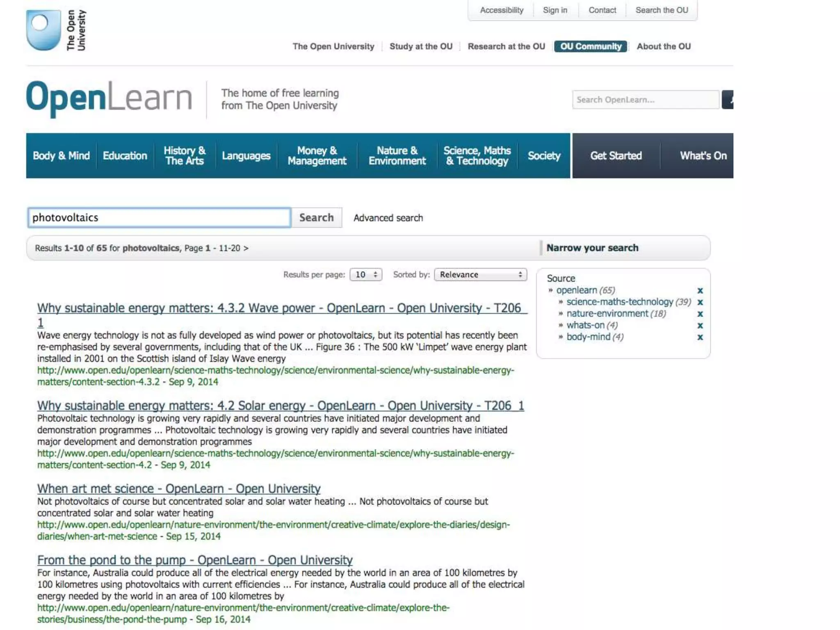The height and width of the screenshot is (630, 840).
Task: Open the Nature & Environment section
Action: (x=397, y=156)
